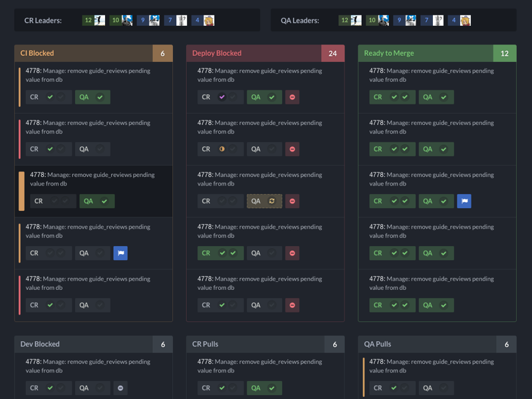Toggle the first CR approval check in CI Blocked
The height and width of the screenshot is (399, 532).
49,96
